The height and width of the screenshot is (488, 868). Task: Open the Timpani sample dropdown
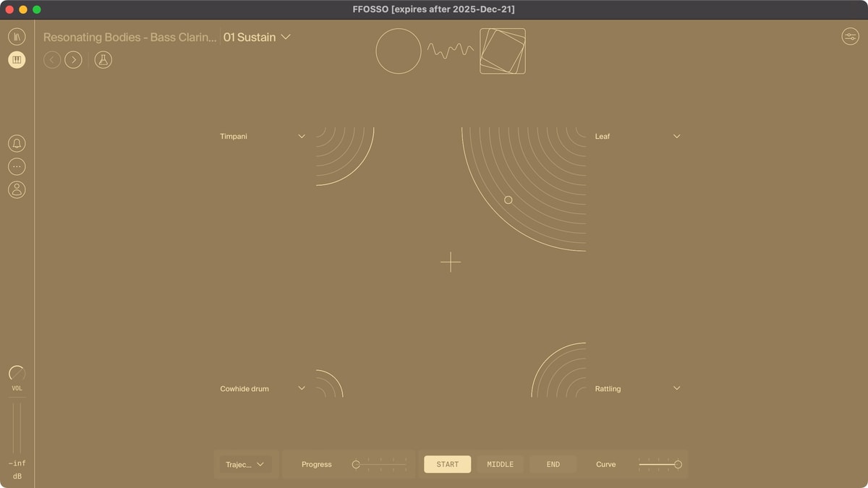(x=301, y=136)
